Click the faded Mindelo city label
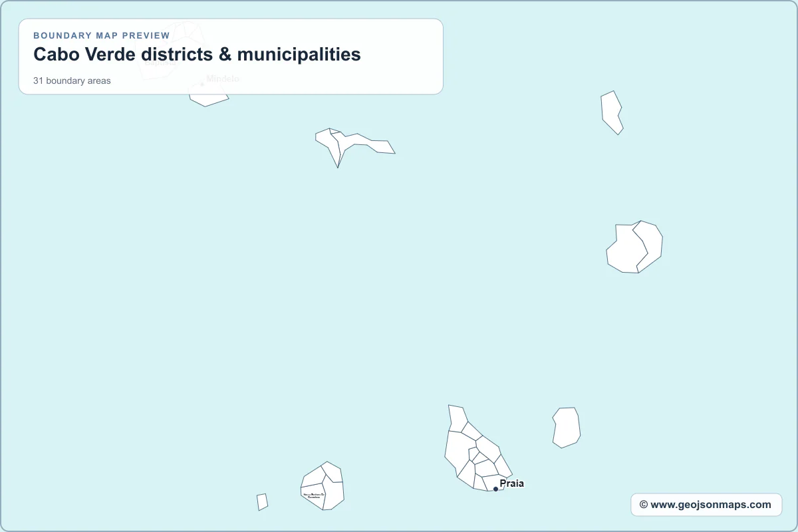 223,78
